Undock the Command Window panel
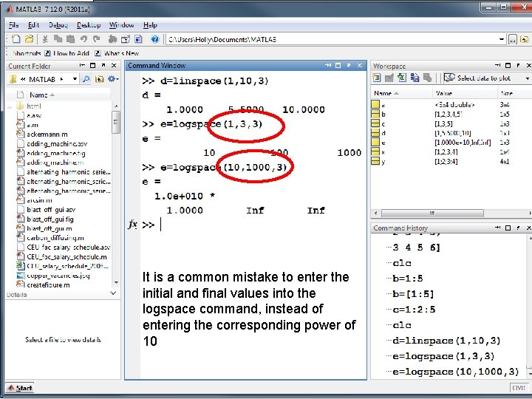The image size is (532, 399). [x=349, y=66]
